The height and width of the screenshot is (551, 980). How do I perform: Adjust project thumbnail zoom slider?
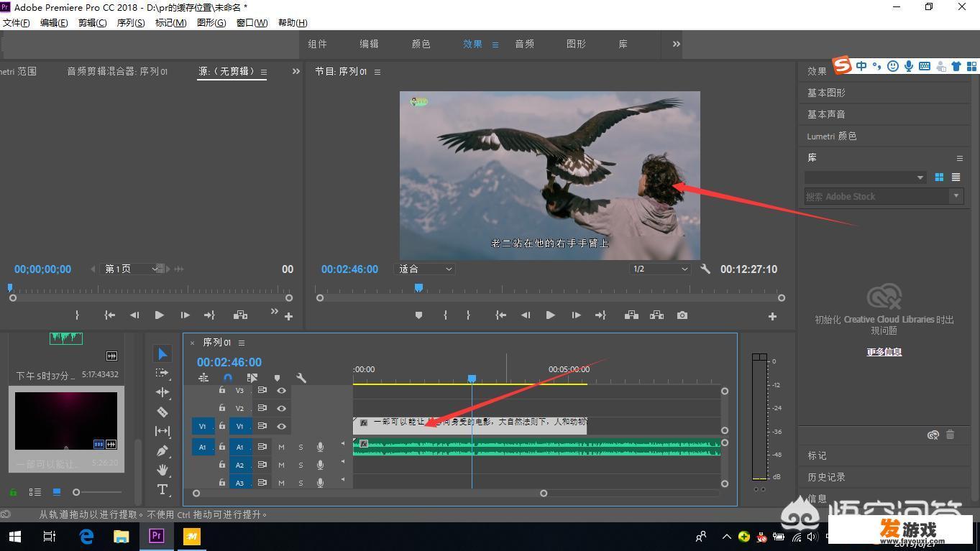tap(76, 492)
